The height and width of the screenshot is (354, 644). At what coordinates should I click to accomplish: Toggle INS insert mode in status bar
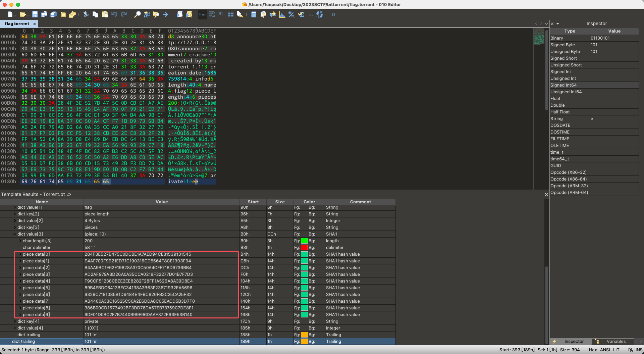click(x=639, y=350)
